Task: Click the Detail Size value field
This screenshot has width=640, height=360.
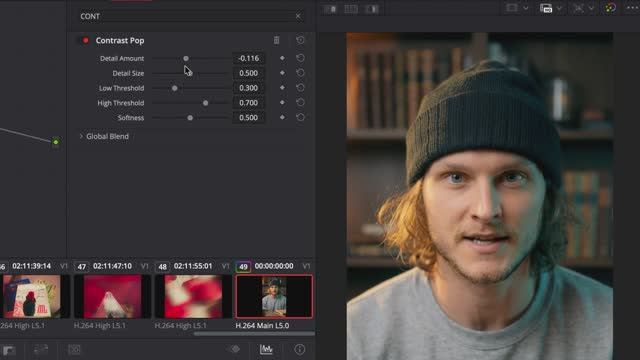Action: [x=249, y=73]
